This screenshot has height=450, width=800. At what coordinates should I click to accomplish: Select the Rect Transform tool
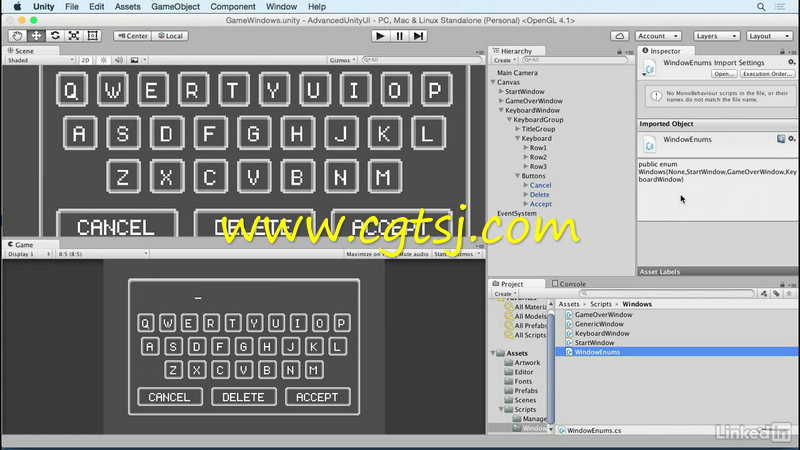[x=92, y=36]
